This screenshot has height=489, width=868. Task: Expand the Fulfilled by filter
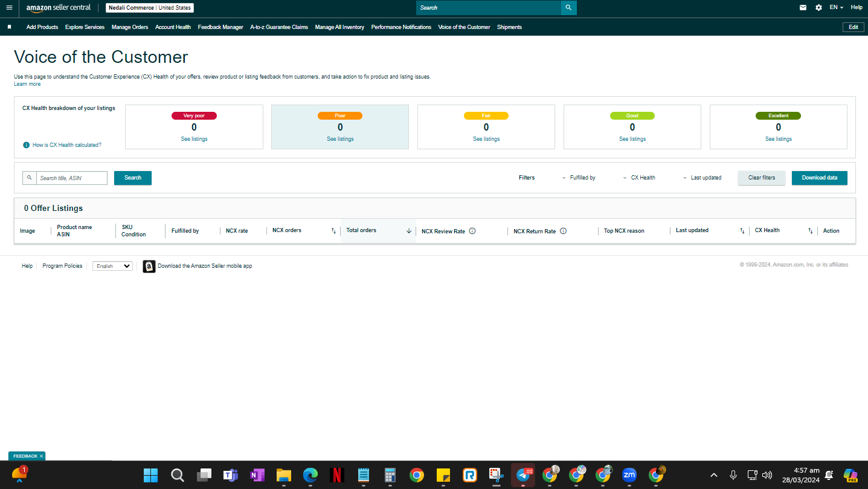[x=579, y=178]
